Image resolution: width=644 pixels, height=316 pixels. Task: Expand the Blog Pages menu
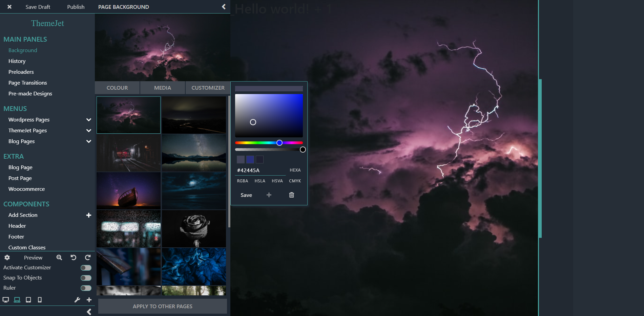point(88,141)
